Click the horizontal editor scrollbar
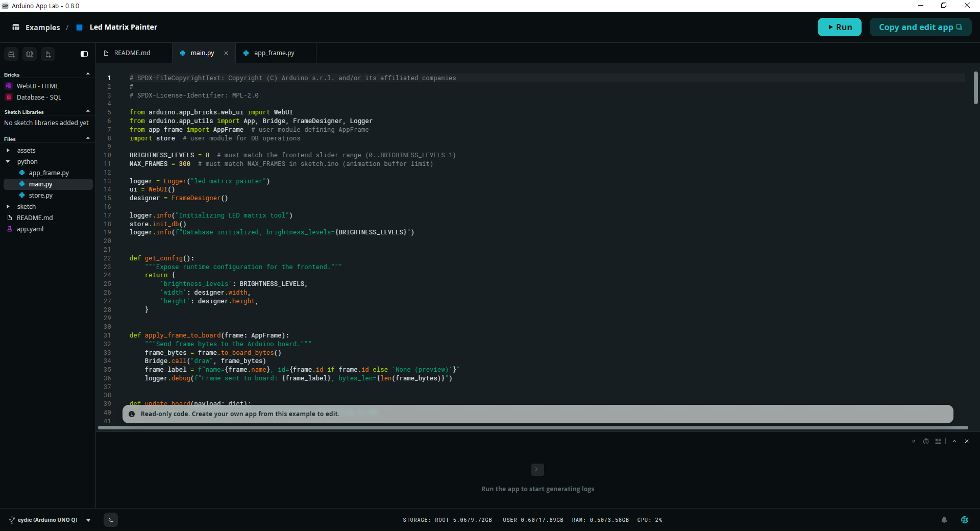The width and height of the screenshot is (980, 531). 533,428
